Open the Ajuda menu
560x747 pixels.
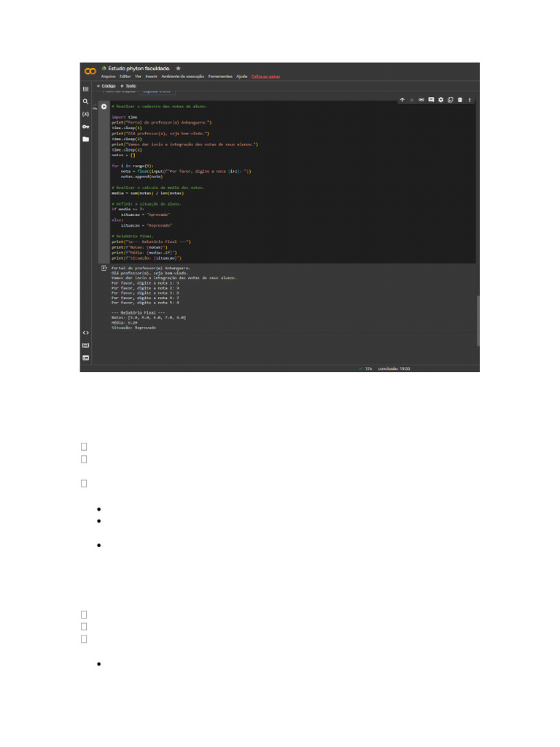242,77
